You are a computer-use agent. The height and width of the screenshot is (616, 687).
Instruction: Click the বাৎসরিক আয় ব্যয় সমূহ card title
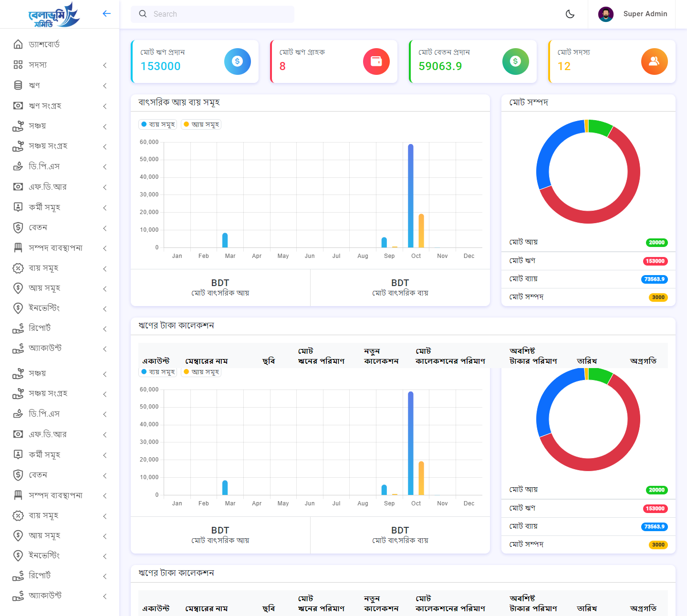179,103
